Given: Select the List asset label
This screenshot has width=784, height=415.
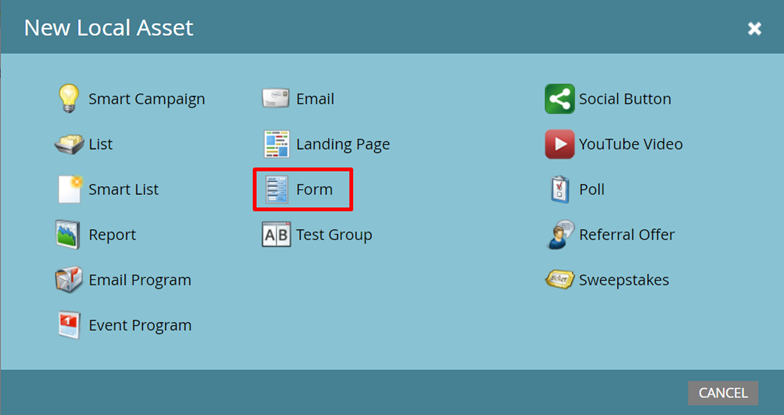Looking at the screenshot, I should pos(100,144).
